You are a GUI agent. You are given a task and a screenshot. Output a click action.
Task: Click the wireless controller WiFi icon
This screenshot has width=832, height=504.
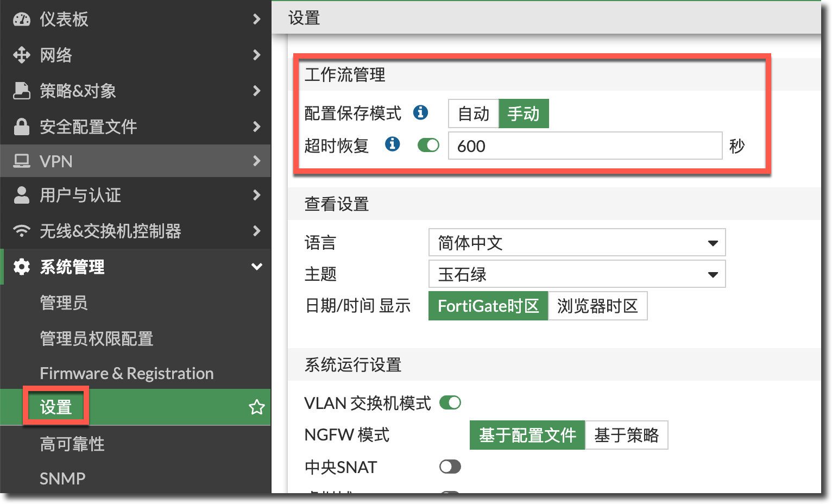coord(22,231)
